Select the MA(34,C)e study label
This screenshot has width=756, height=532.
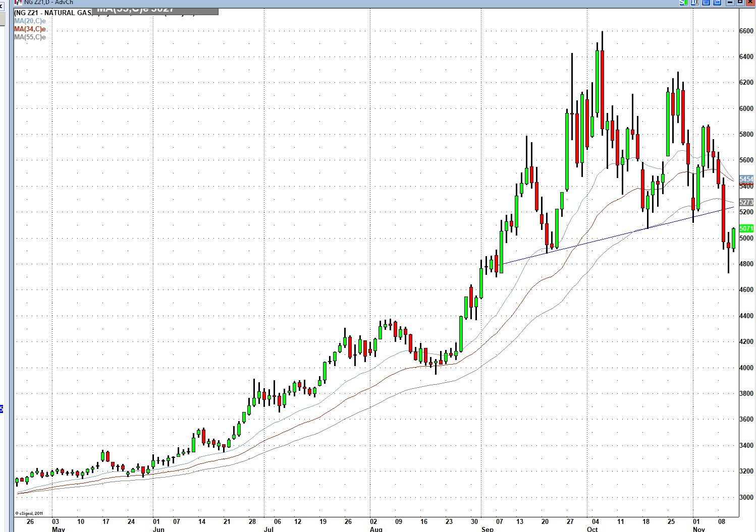coord(30,29)
